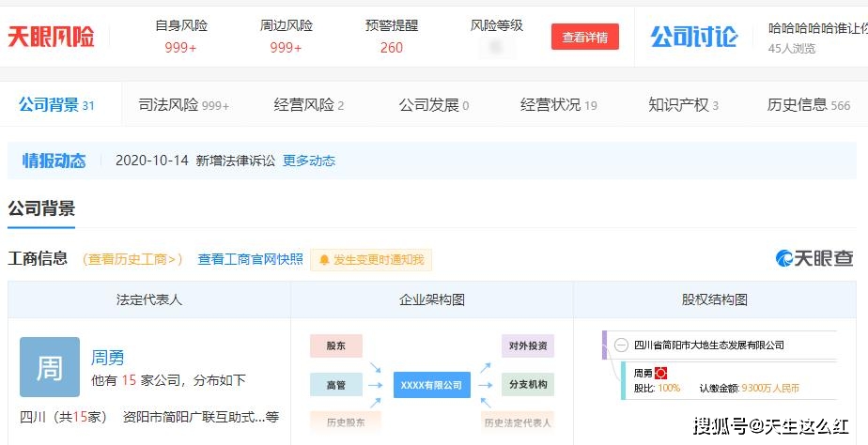Screen dimensions: 868x445
Task: Click the blue 周 avatar tile
Action: coord(50,367)
